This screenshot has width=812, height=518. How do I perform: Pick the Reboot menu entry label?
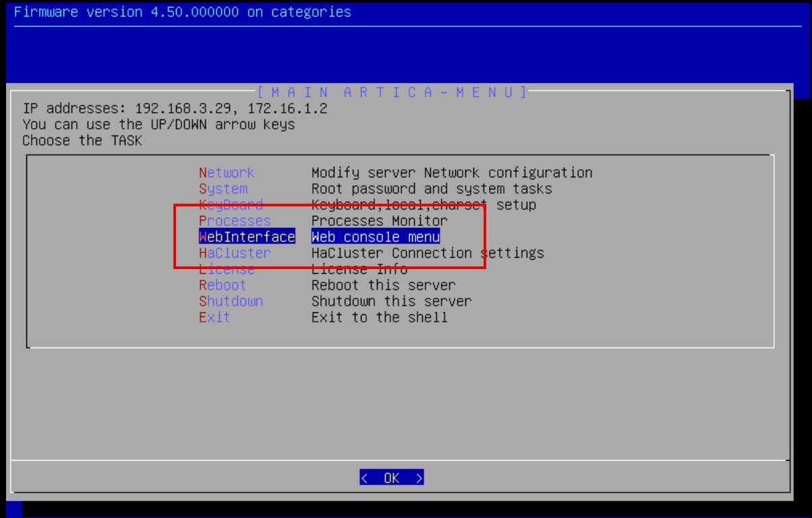click(223, 285)
